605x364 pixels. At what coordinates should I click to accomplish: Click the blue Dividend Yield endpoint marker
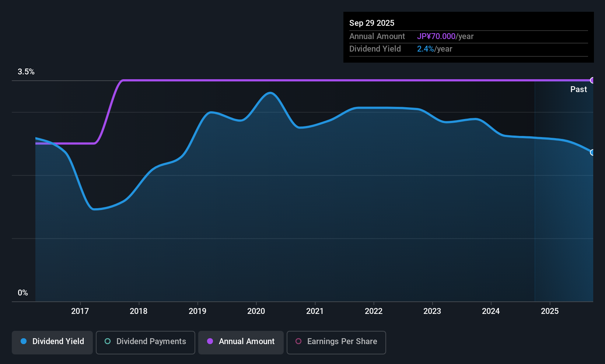(592, 153)
